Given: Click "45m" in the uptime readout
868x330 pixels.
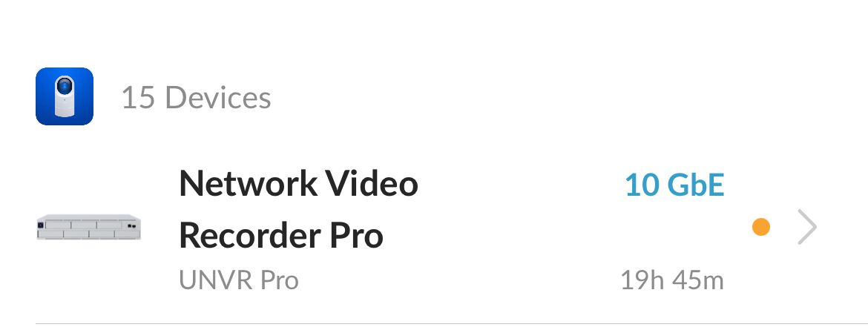Looking at the screenshot, I should coord(698,280).
